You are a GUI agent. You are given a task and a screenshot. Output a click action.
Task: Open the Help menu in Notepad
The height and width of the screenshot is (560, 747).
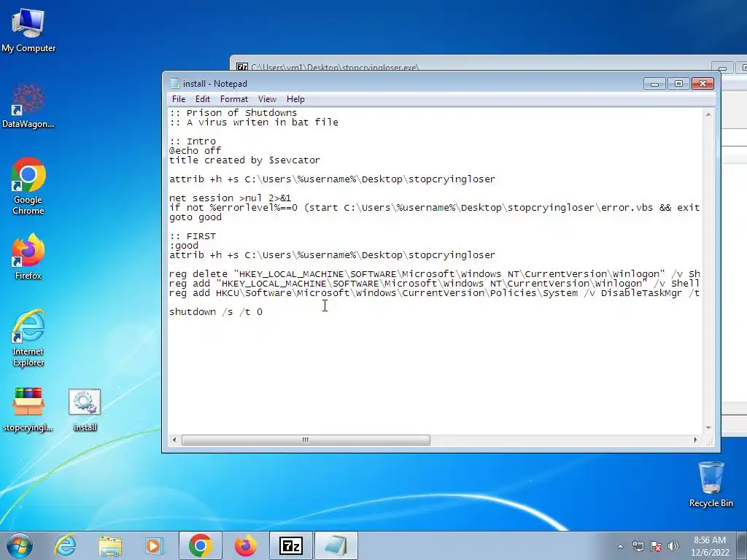pyautogui.click(x=295, y=99)
